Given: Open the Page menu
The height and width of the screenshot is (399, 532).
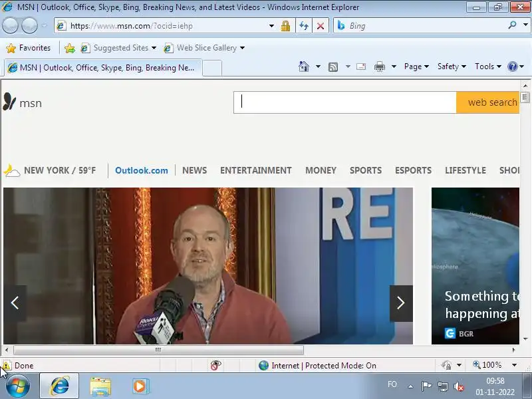Looking at the screenshot, I should point(416,66).
